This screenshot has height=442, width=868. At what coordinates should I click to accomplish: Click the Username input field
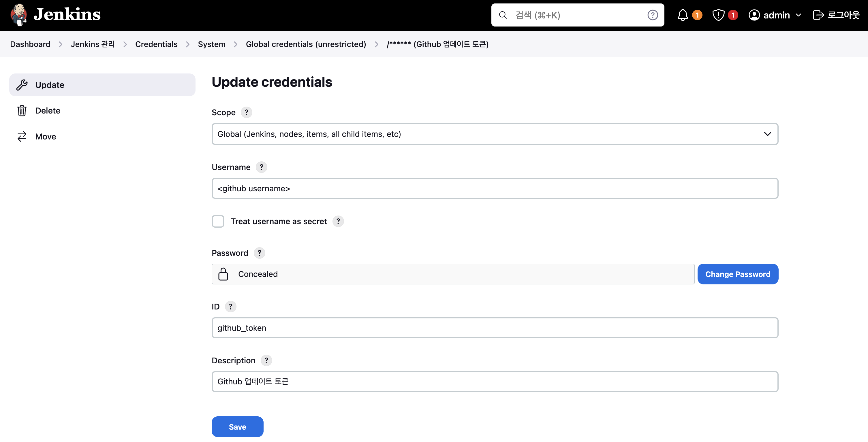pyautogui.click(x=495, y=188)
